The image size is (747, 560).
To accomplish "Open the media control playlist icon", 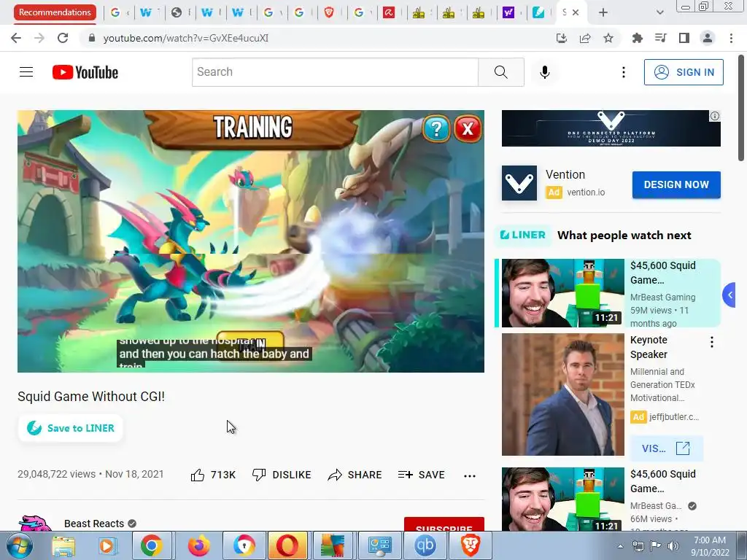I will tap(660, 38).
